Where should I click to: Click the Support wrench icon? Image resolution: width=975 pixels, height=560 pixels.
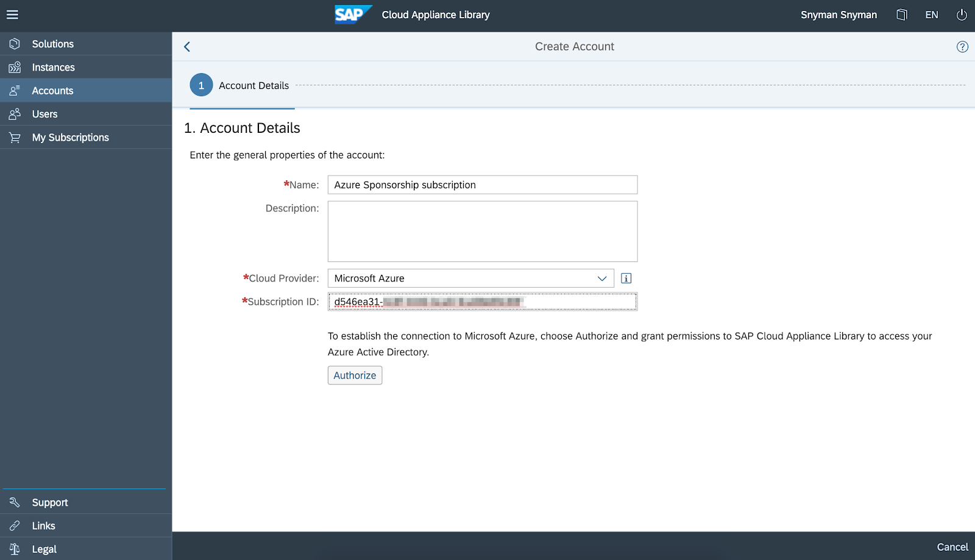tap(15, 502)
